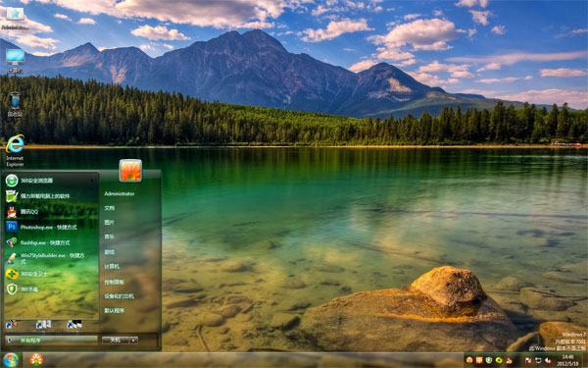588x368 pixels.
Task: Open Administrator folder in the Start menu
Action: point(120,193)
